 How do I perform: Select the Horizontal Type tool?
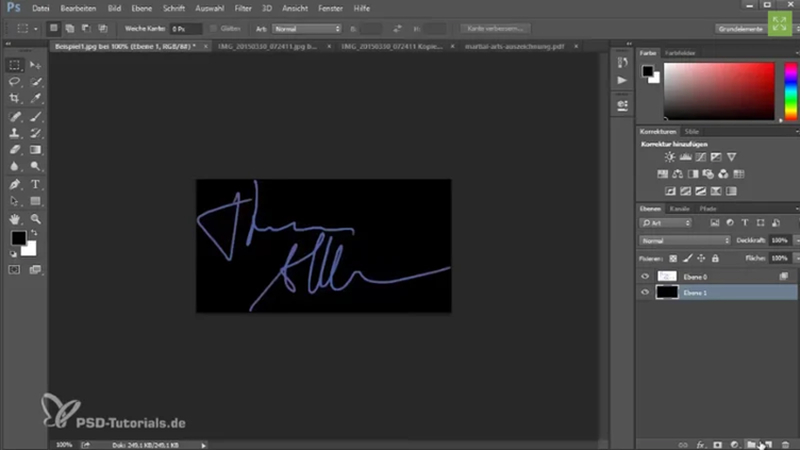coord(35,185)
